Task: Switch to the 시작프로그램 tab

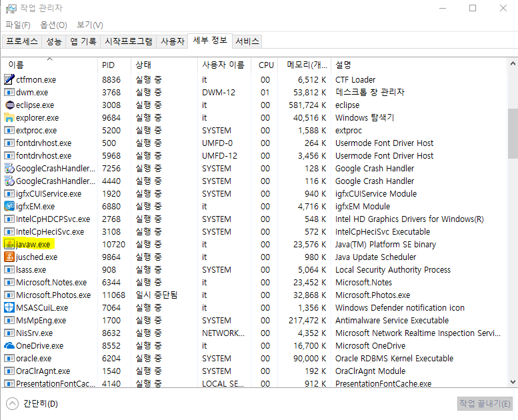Action: tap(129, 41)
